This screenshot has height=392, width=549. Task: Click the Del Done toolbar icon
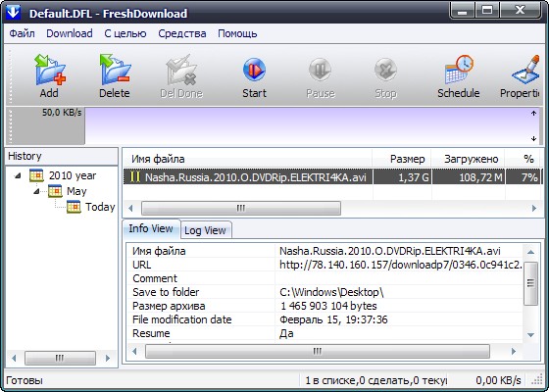(x=181, y=70)
